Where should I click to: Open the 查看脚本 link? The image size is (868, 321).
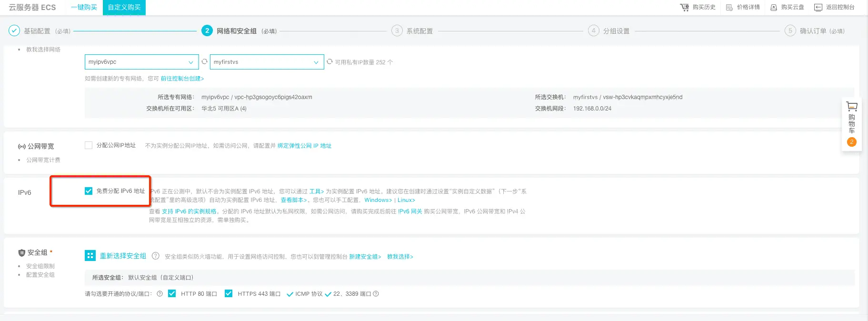click(294, 200)
